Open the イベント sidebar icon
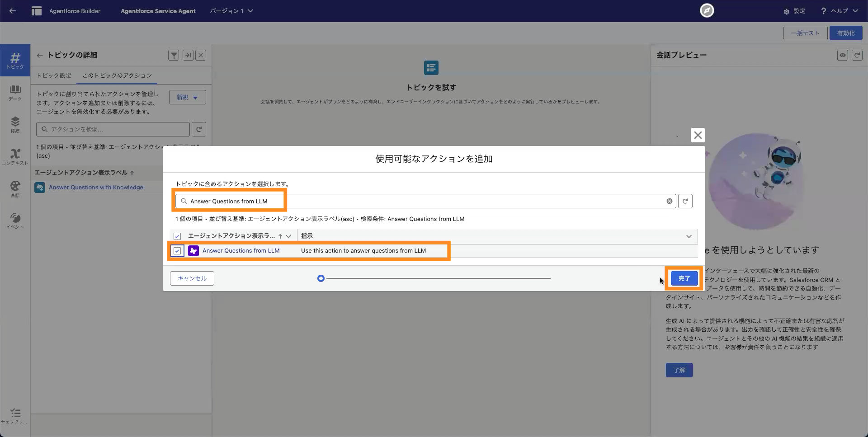The height and width of the screenshot is (437, 868). [x=15, y=221]
